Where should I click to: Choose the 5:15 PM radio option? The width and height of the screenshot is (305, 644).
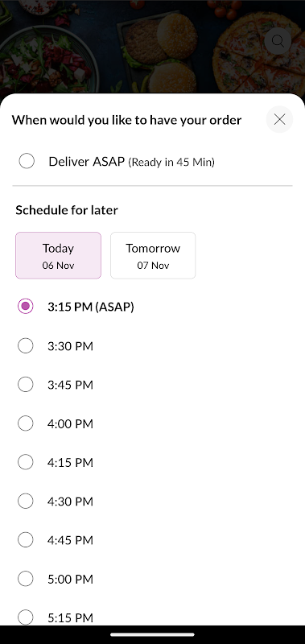tap(26, 617)
